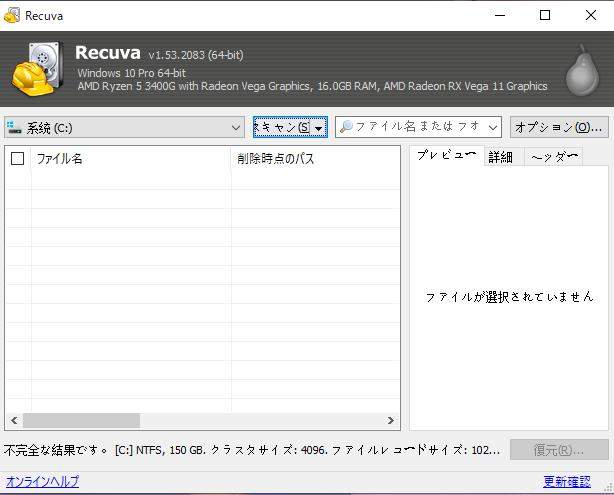614x495 pixels.
Task: Expand the filename filter dropdown arrow
Action: [x=493, y=127]
